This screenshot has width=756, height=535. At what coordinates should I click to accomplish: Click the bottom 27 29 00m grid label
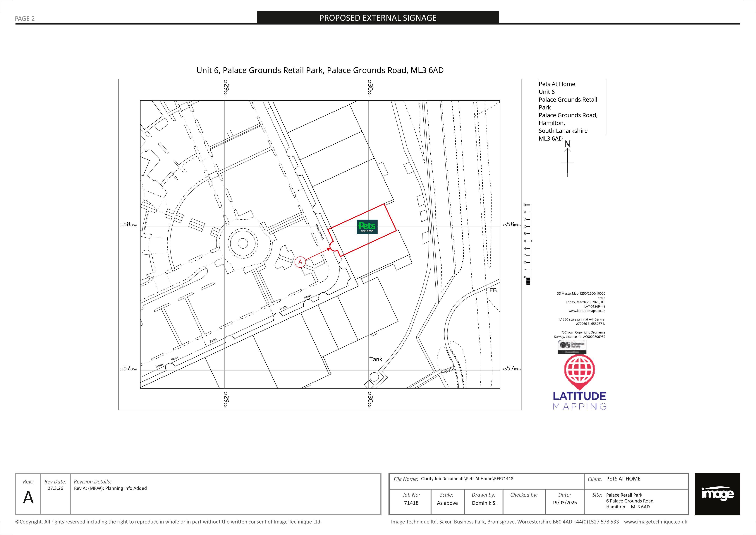(226, 400)
